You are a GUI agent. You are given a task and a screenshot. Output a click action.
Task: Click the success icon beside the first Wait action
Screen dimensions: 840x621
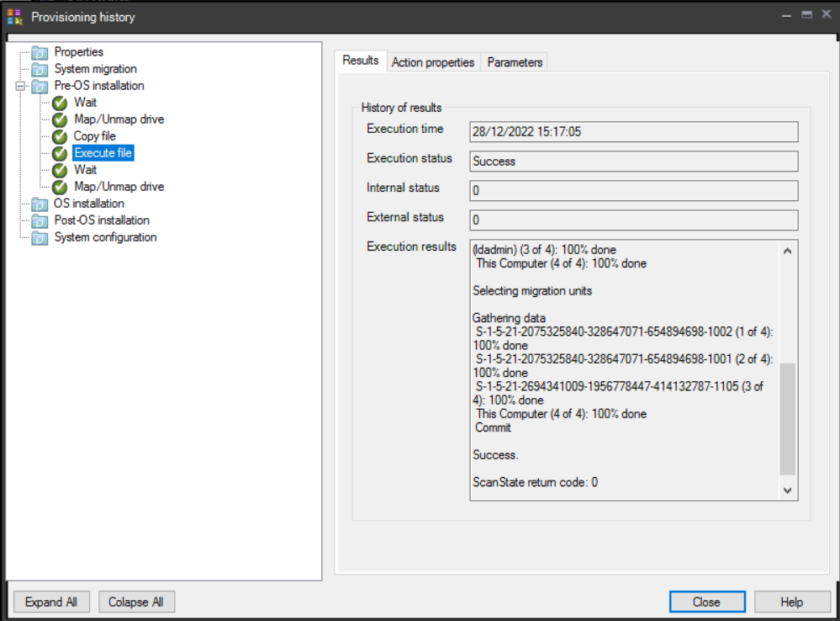[x=58, y=102]
